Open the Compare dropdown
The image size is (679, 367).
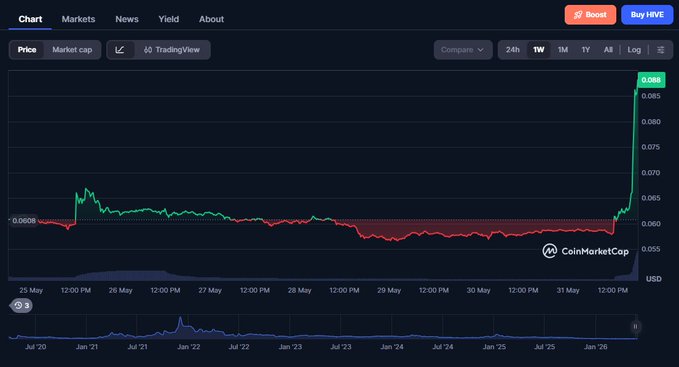tap(463, 50)
